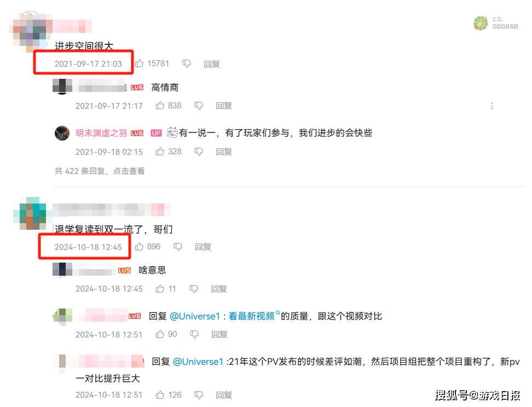Dislike the comment posted 2021-09-17 21:03

coord(187,64)
